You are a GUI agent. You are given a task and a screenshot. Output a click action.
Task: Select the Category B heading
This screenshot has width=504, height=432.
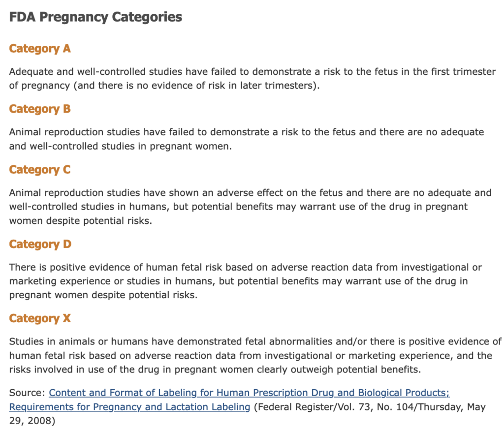(x=40, y=109)
